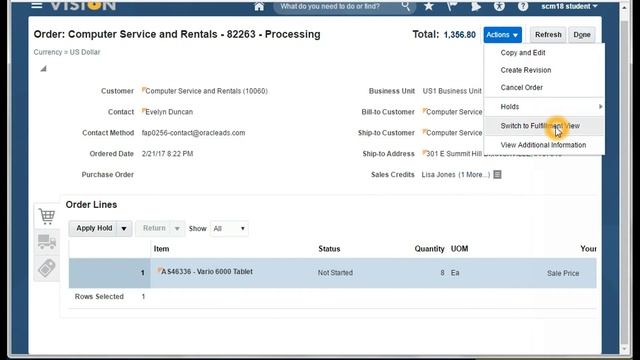Click the Not Started status cell
This screenshot has height=360, width=640.
[335, 273]
